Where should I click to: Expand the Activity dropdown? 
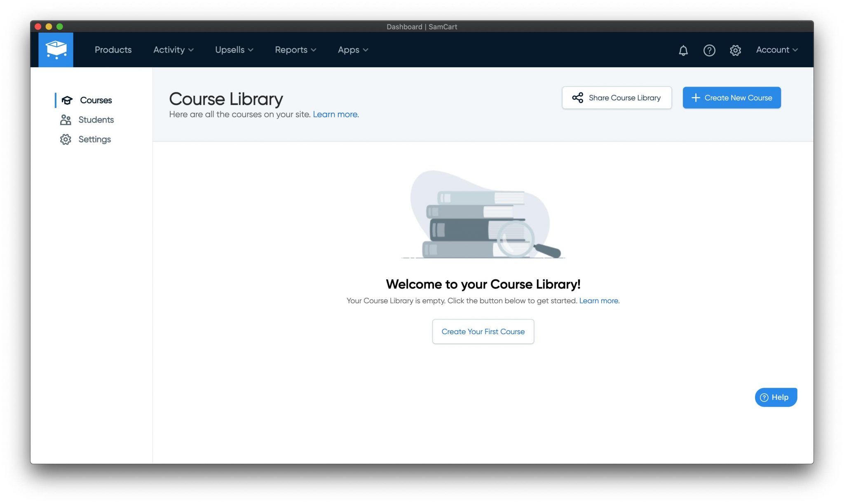173,50
